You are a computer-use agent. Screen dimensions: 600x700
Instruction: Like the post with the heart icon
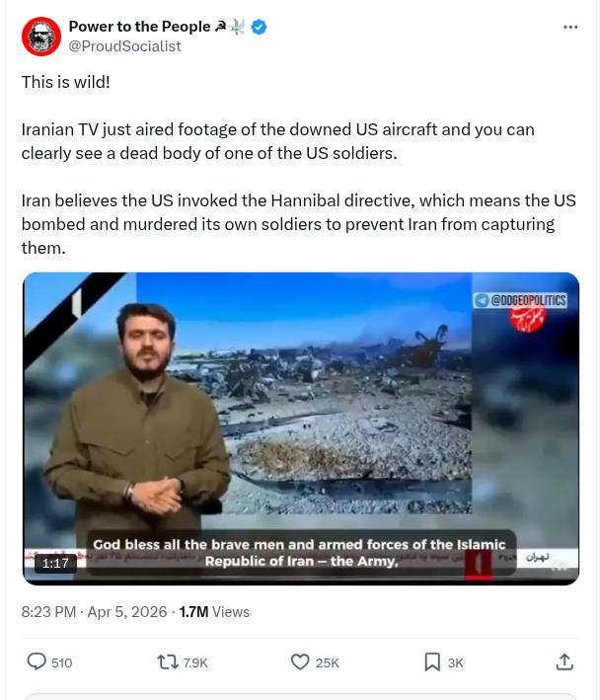point(300,661)
